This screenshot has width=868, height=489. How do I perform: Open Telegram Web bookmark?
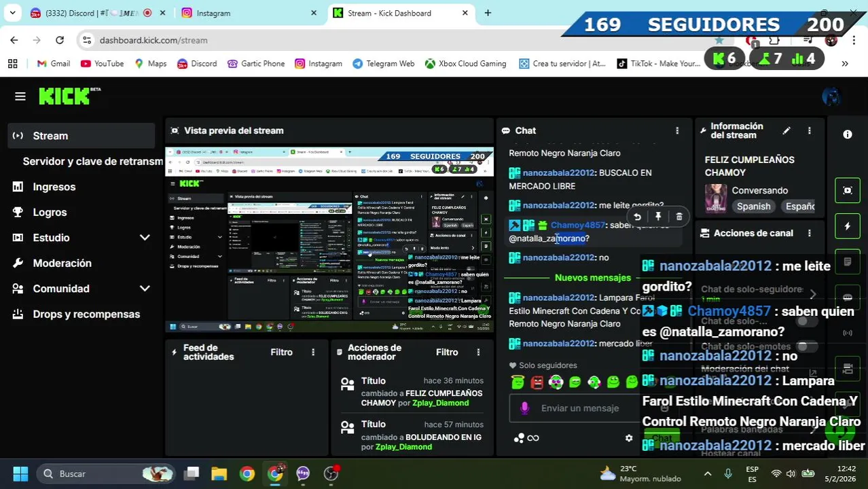click(x=383, y=63)
